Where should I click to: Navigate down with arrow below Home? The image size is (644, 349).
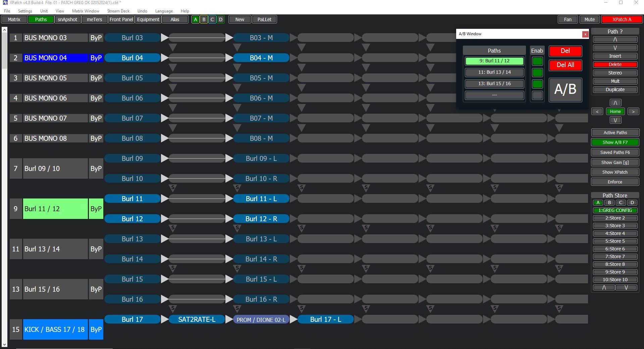click(x=615, y=120)
